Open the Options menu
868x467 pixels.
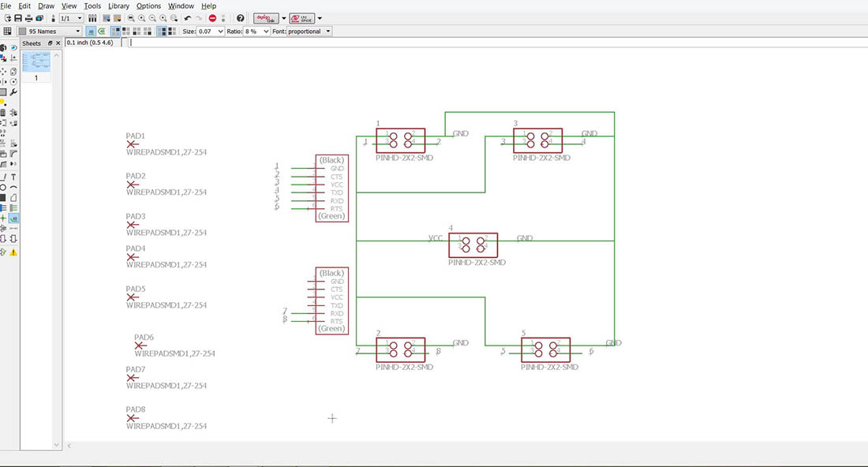pos(148,6)
